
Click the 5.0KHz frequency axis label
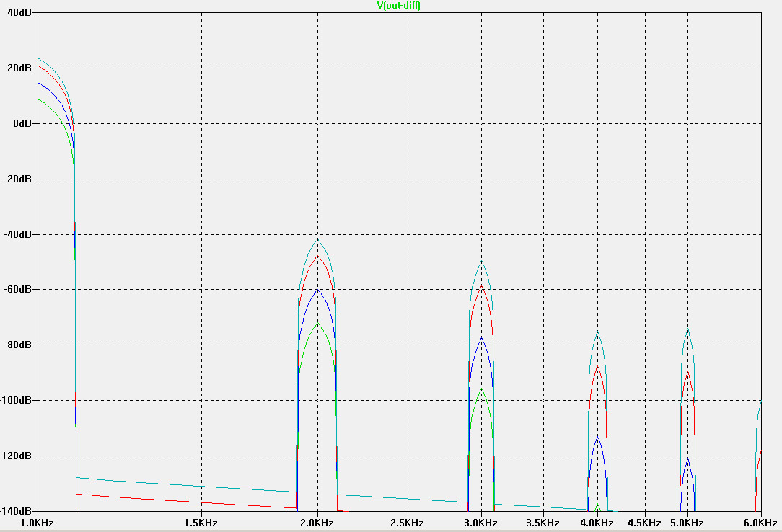pyautogui.click(x=687, y=523)
